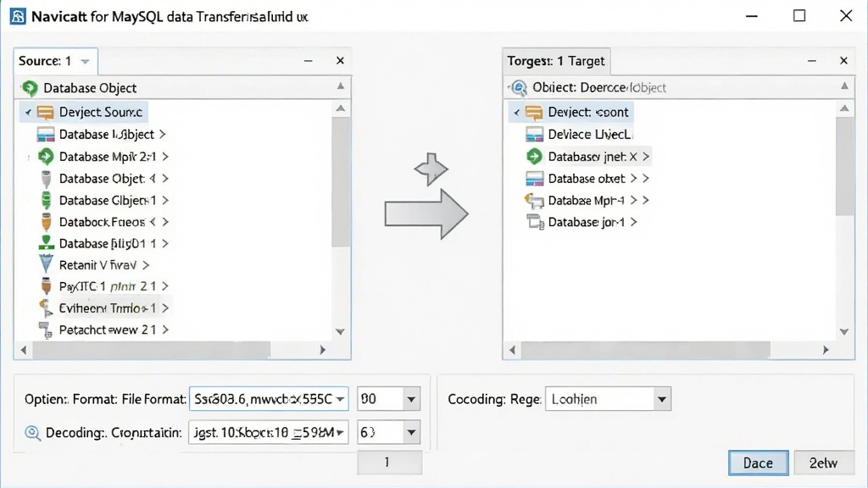The image size is (868, 488).
Task: Click the green cylinder icon beside Database Glbjec:-1
Action: tap(46, 200)
